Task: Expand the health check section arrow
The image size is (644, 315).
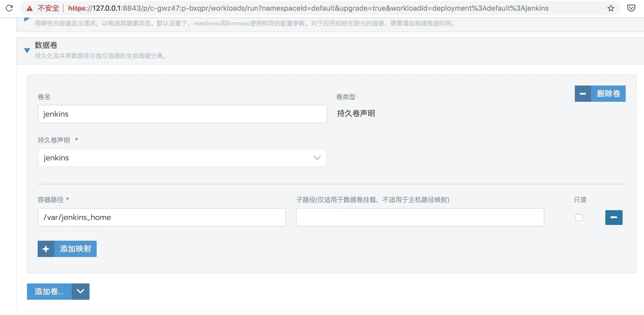Action: 26,19
